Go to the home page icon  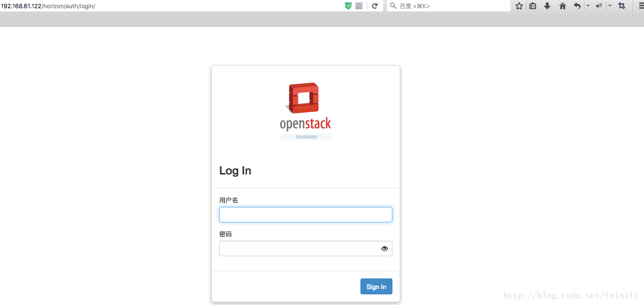[x=562, y=6]
